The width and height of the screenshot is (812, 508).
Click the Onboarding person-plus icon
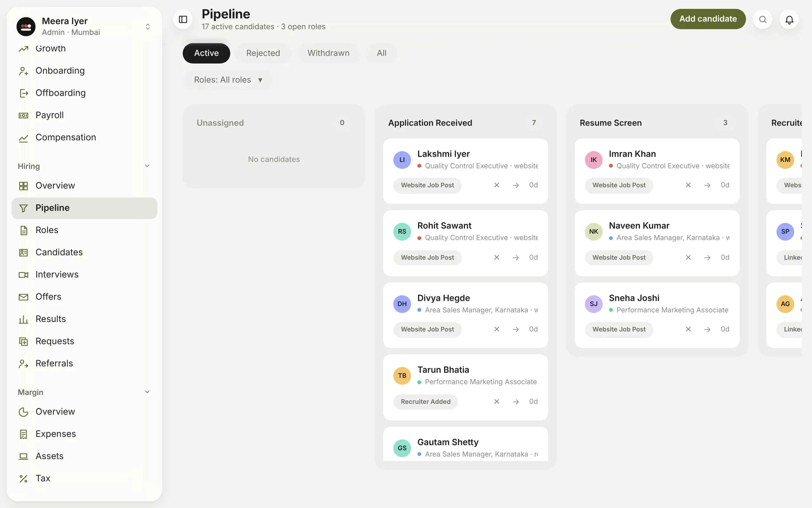[23, 71]
